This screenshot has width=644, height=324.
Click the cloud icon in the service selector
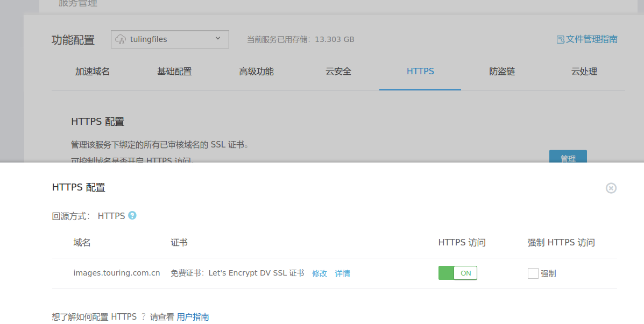122,38
